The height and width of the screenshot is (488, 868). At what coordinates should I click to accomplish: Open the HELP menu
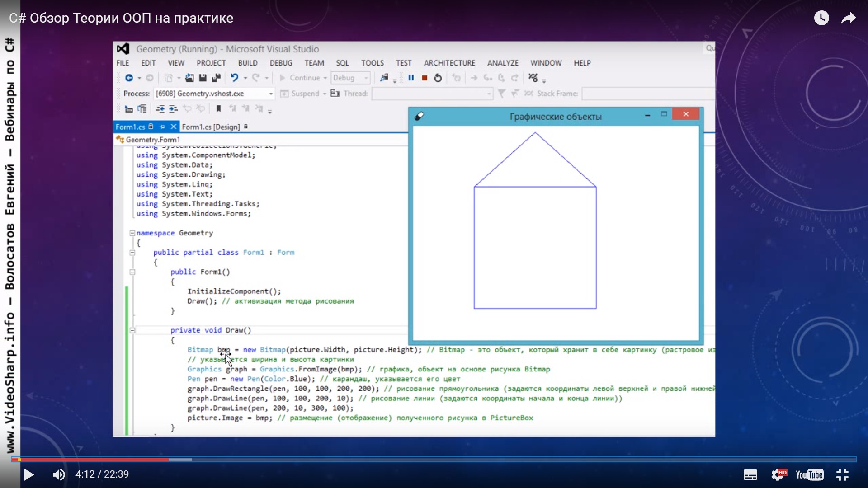(582, 63)
